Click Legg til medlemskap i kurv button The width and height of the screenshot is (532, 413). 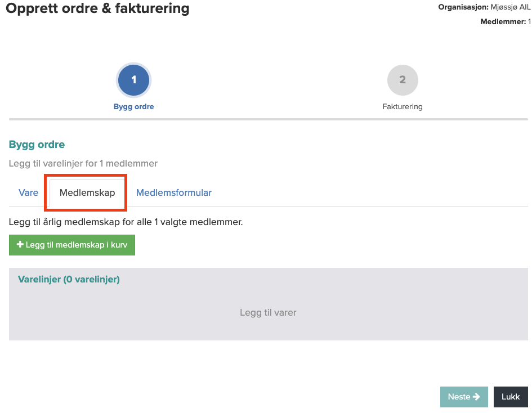tap(72, 245)
